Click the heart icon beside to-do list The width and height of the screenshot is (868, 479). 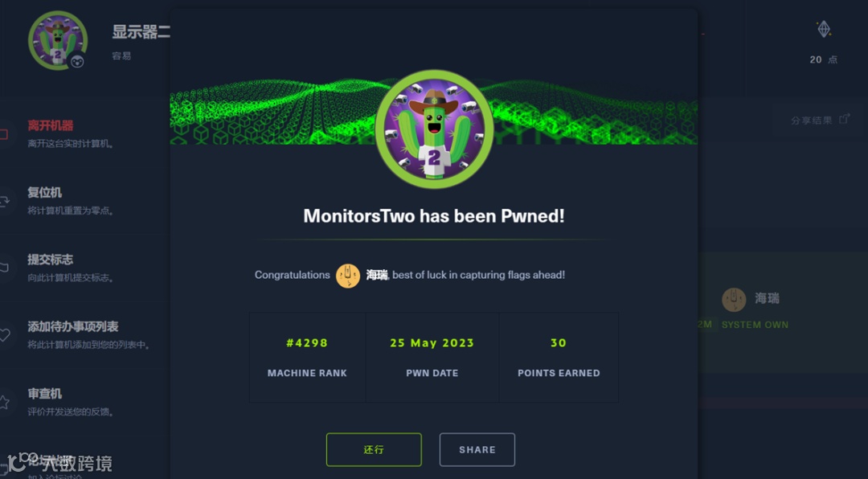pyautogui.click(x=4, y=335)
